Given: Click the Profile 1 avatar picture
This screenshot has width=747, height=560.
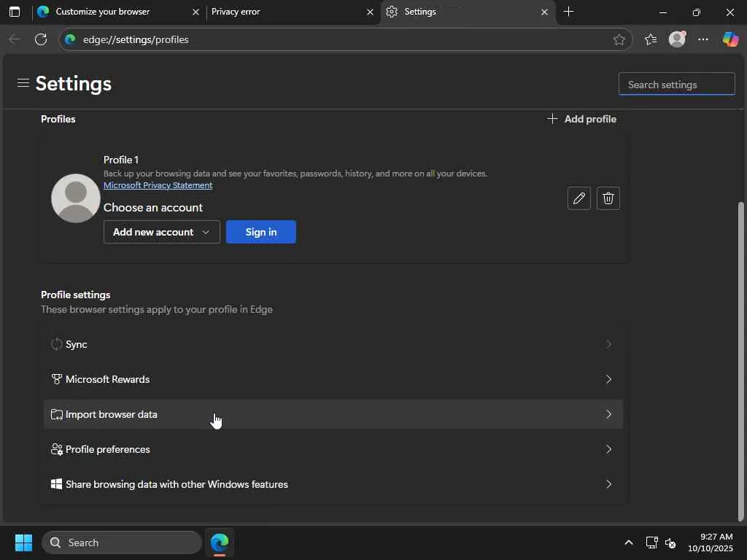Looking at the screenshot, I should click(75, 198).
